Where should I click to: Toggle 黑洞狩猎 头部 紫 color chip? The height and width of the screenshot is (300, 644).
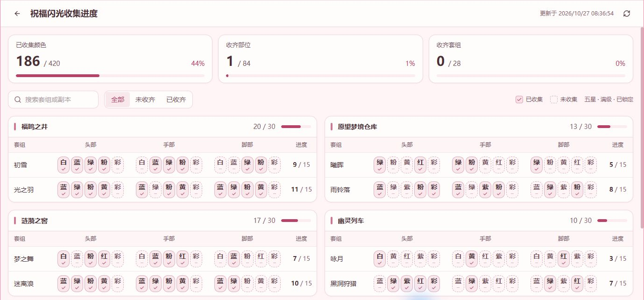click(407, 284)
